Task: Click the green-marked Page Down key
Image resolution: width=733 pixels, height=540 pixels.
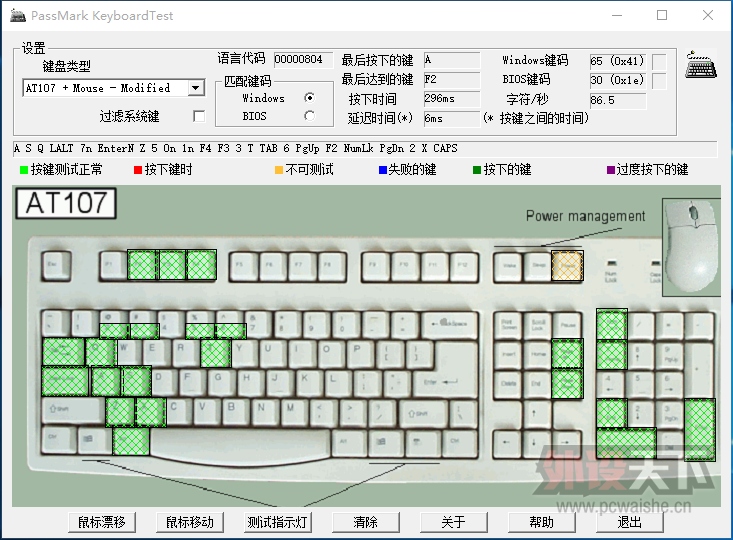Action: [x=568, y=383]
